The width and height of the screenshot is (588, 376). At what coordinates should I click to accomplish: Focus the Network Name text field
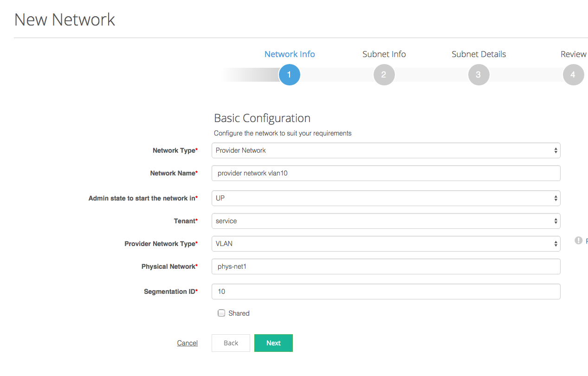[x=386, y=173]
